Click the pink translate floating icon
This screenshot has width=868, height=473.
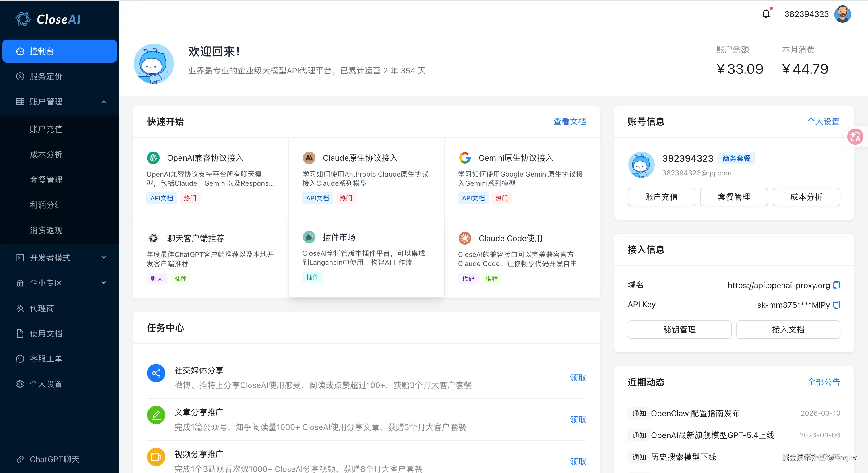(x=855, y=137)
